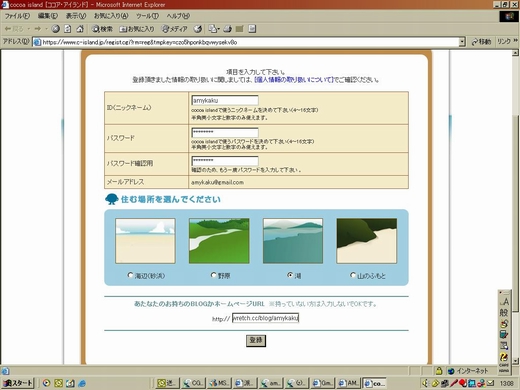This screenshot has height=390, width=520.
Task: Click the Print toolbar icon
Action: [227, 29]
